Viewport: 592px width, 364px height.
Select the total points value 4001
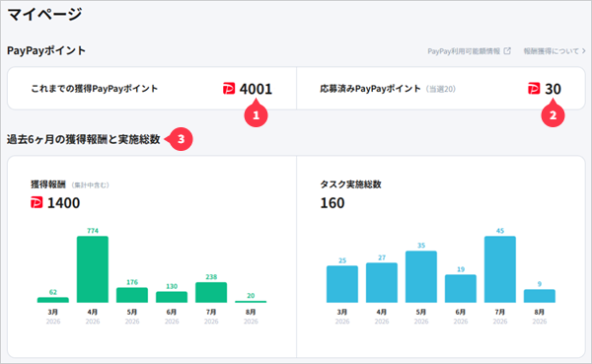pyautogui.click(x=256, y=89)
